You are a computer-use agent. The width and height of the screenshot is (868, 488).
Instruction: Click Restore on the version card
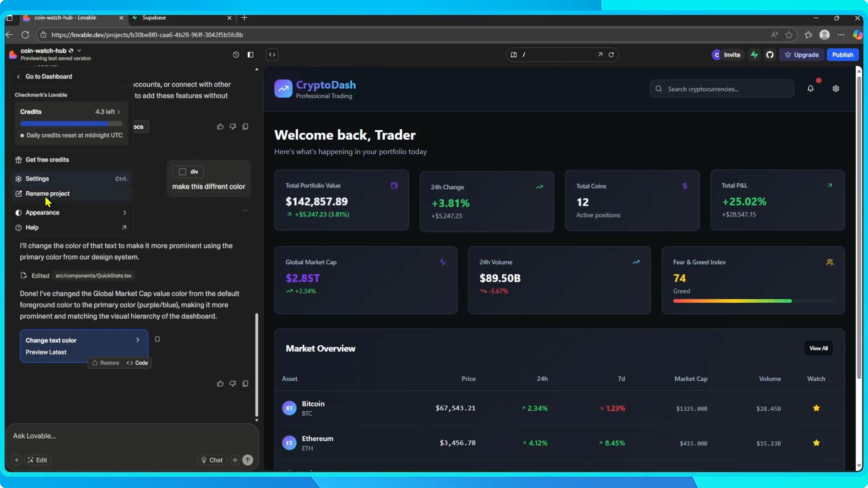point(106,363)
